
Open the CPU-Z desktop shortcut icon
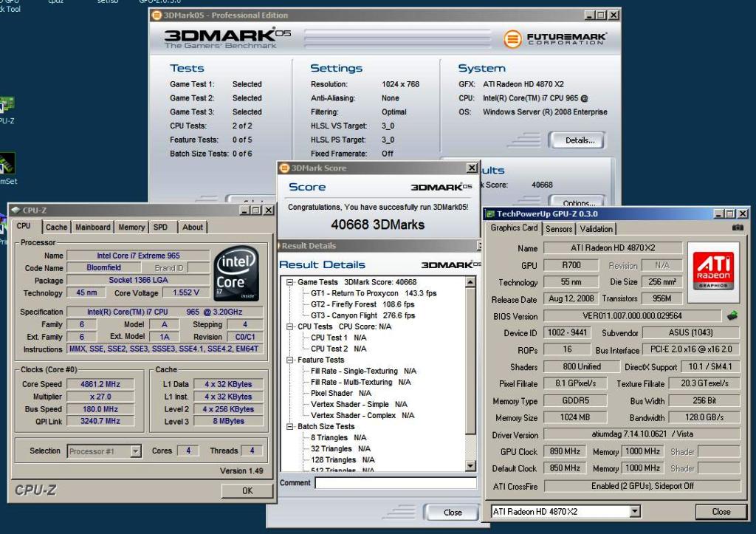point(7,106)
